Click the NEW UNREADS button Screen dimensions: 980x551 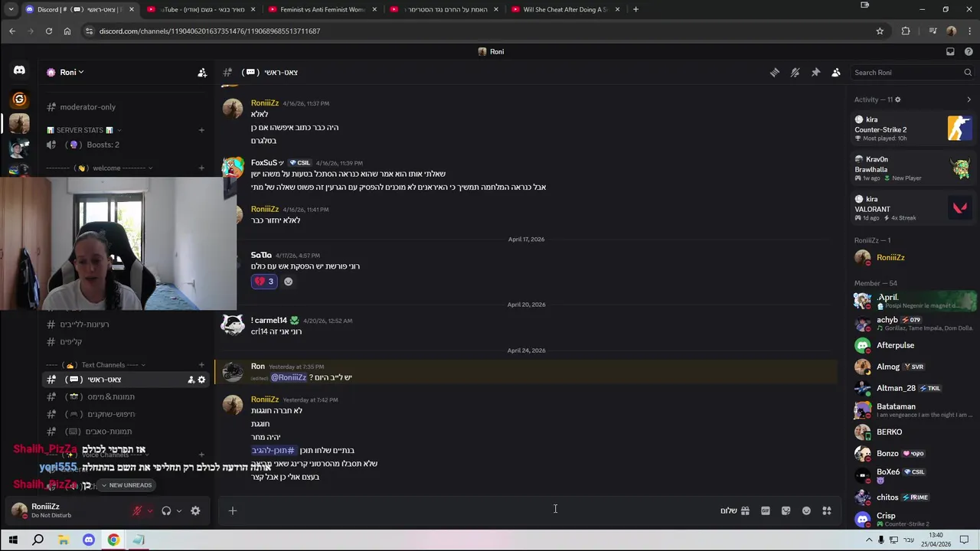[126, 485]
